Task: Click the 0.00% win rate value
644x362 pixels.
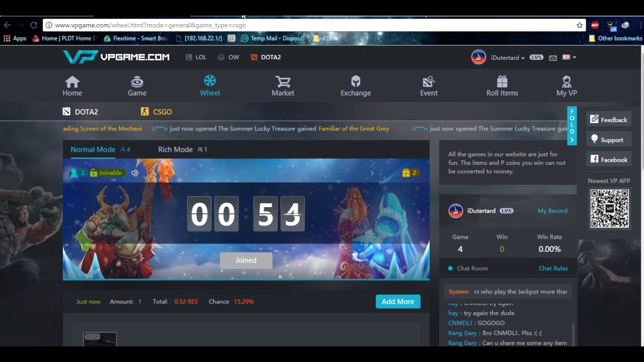Action: (549, 249)
